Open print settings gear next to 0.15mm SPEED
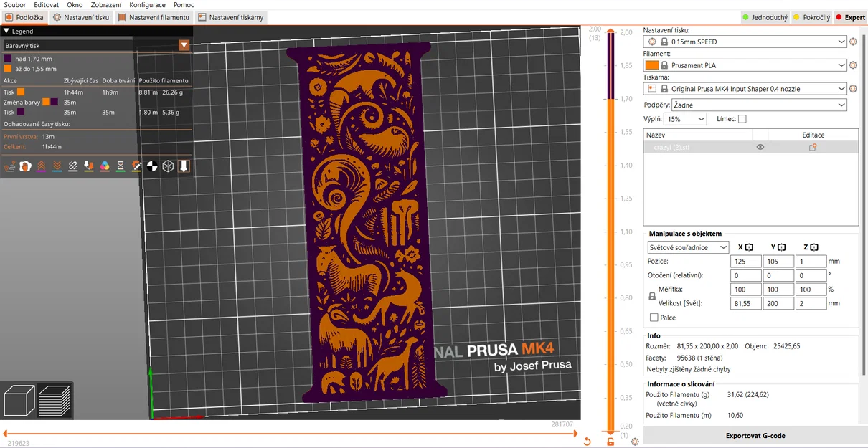The width and height of the screenshot is (868, 448). point(853,42)
